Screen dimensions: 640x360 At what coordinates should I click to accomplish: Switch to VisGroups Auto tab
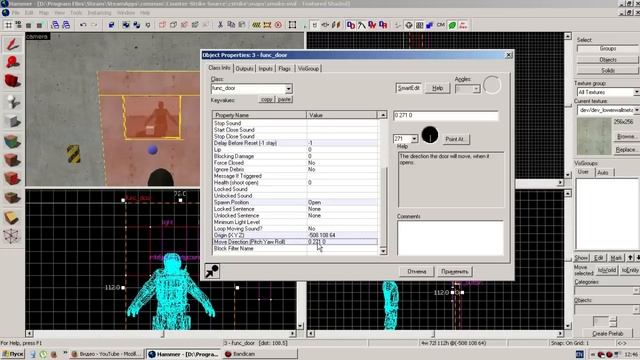coord(603,173)
